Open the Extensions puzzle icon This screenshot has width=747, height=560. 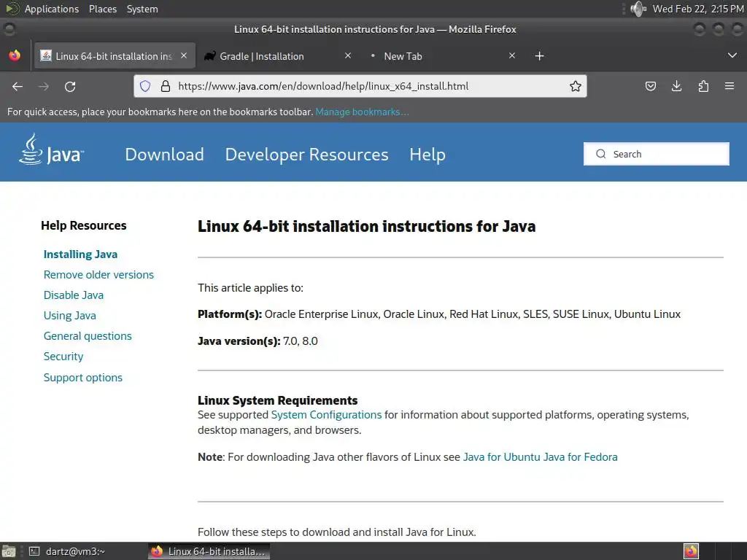[x=703, y=86]
